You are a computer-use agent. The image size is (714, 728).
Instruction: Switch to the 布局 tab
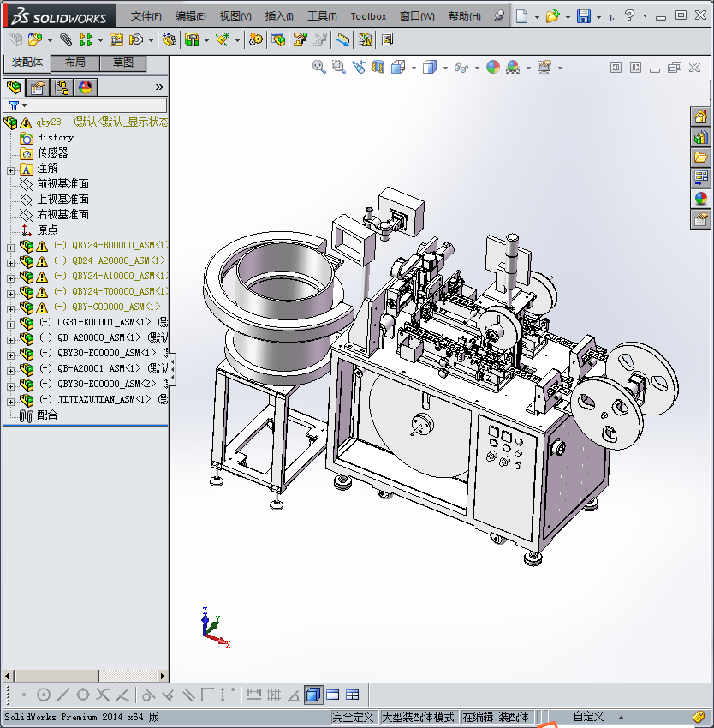74,63
